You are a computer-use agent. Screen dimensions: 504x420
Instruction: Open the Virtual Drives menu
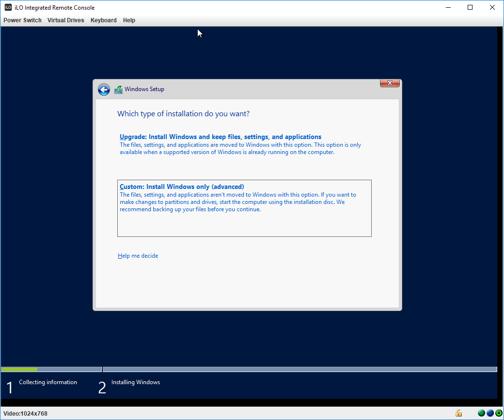[x=66, y=20]
